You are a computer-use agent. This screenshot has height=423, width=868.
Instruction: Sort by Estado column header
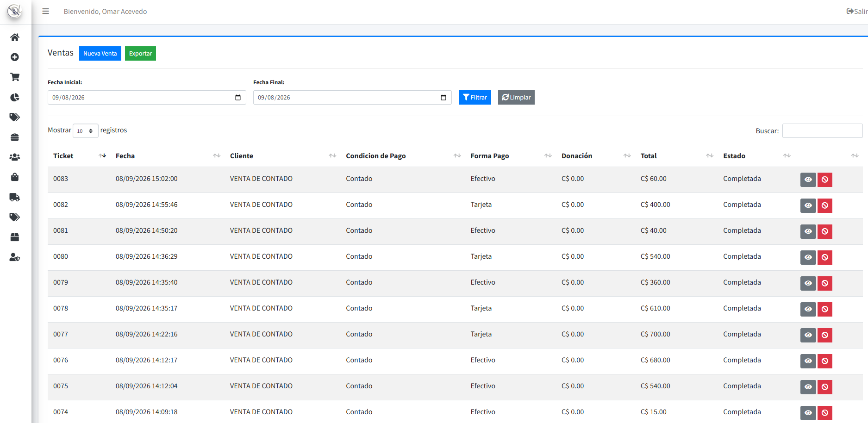(x=756, y=156)
